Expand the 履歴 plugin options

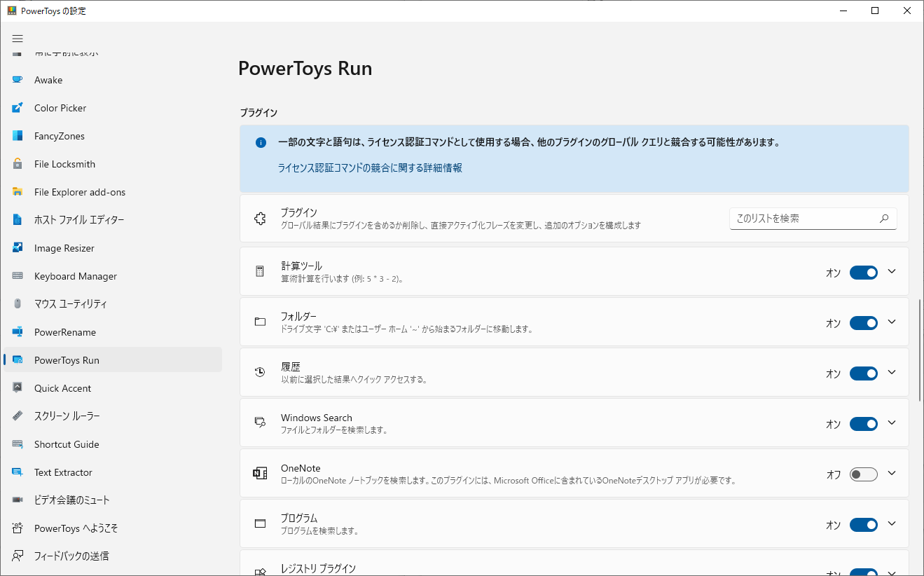click(x=892, y=372)
